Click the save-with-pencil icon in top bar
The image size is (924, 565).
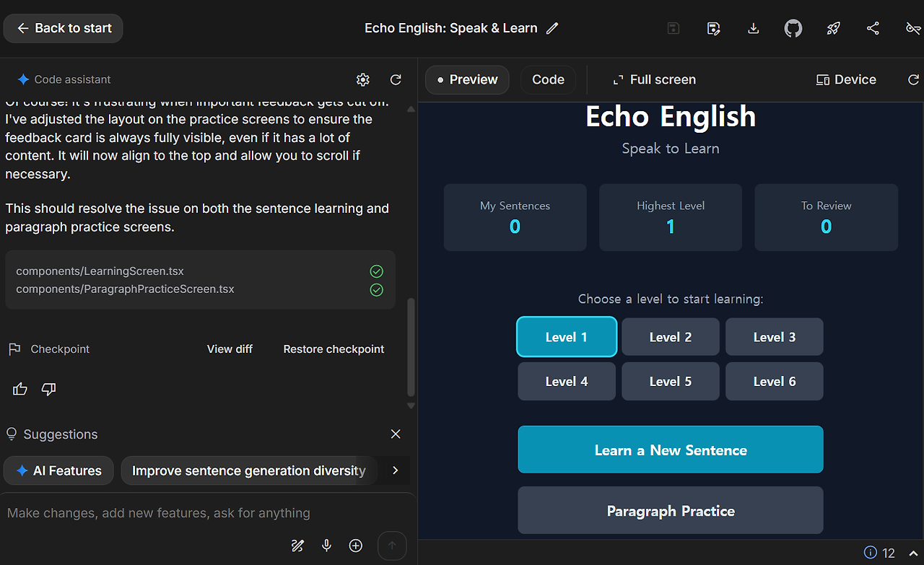coord(713,28)
